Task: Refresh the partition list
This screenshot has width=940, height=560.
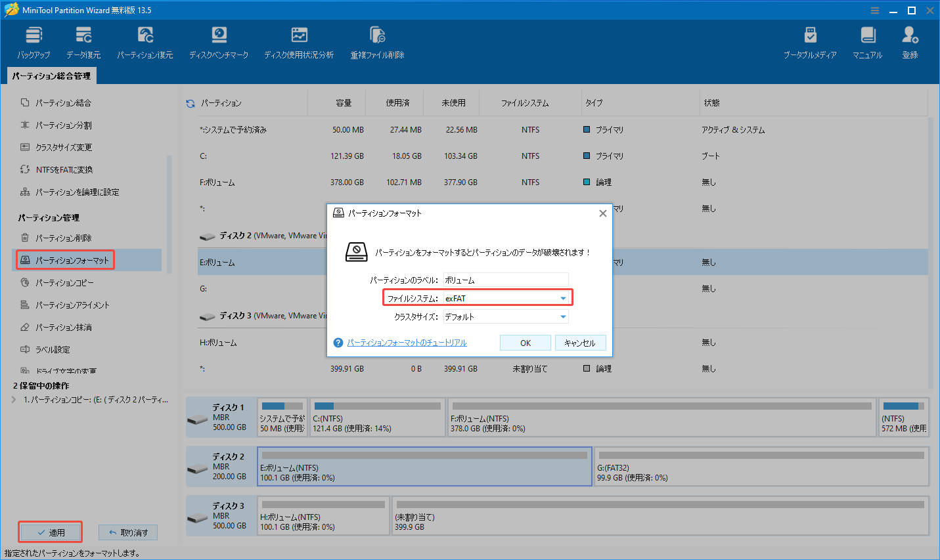Action: tap(190, 102)
